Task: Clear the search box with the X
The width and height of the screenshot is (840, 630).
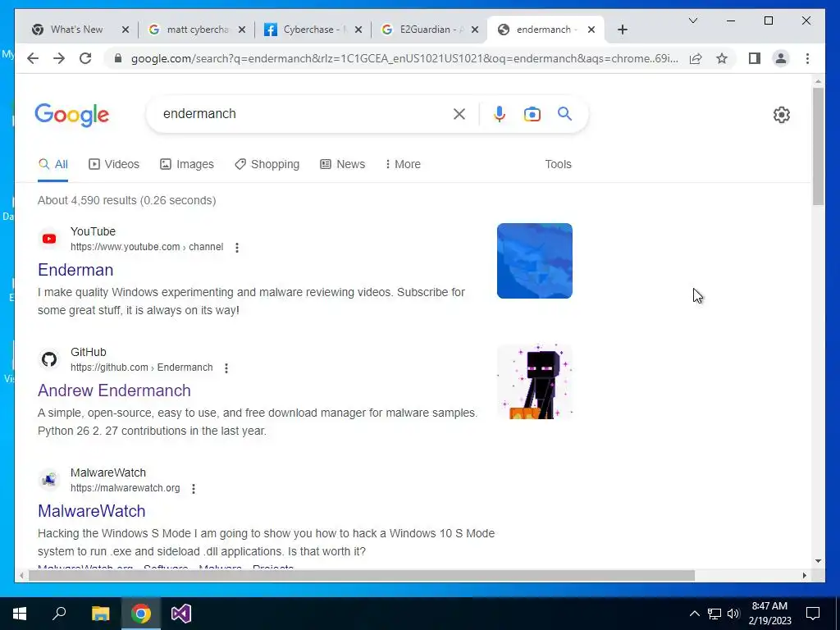Action: click(459, 114)
